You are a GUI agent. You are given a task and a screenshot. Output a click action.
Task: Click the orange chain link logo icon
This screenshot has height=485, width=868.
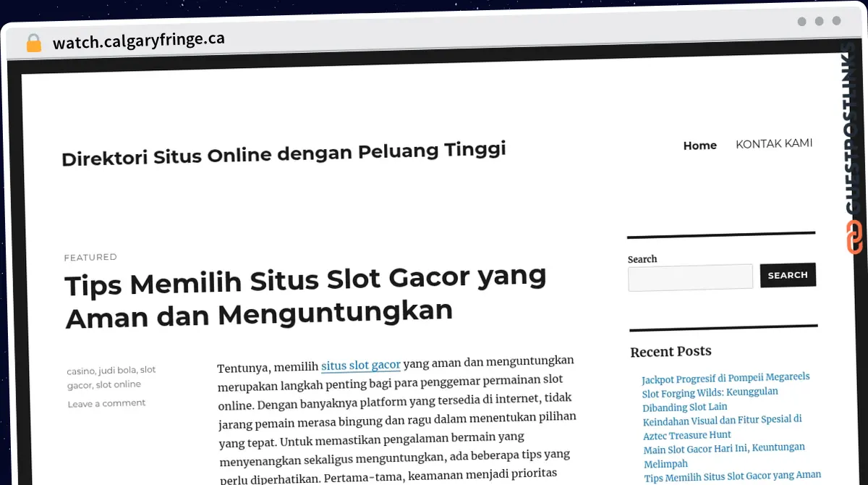(854, 237)
